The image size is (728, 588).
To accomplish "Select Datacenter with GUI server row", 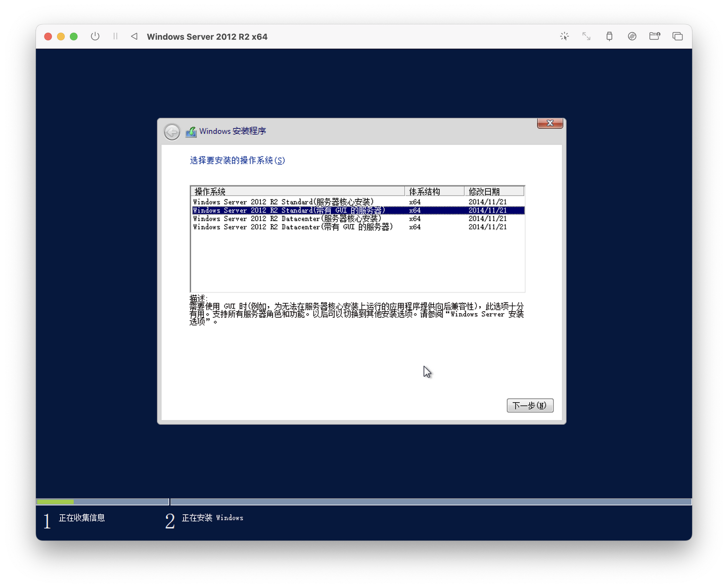I will [x=358, y=227].
